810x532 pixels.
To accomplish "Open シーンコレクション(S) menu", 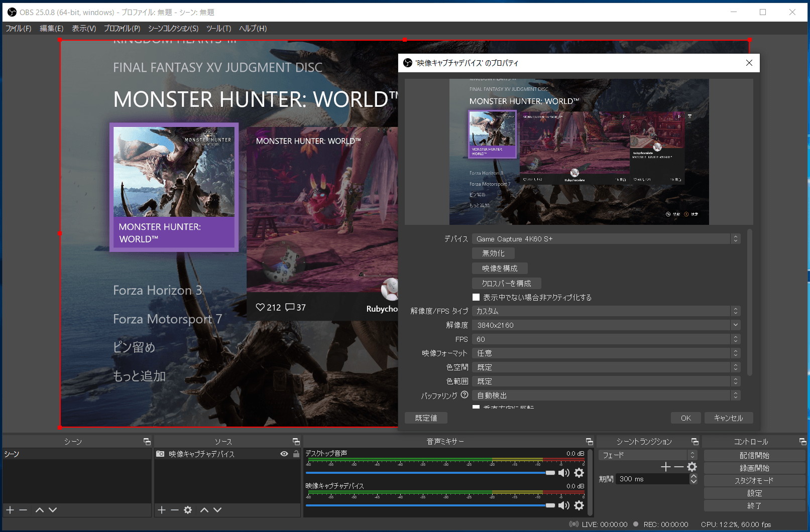I will 173,29.
